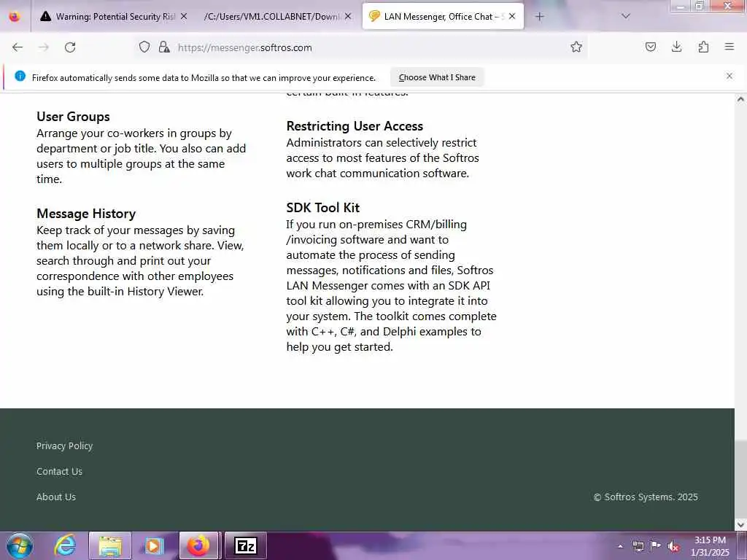The image size is (747, 560).
Task: Switch to the C:/Users/VM1.COLLABNET tab
Action: point(278,17)
